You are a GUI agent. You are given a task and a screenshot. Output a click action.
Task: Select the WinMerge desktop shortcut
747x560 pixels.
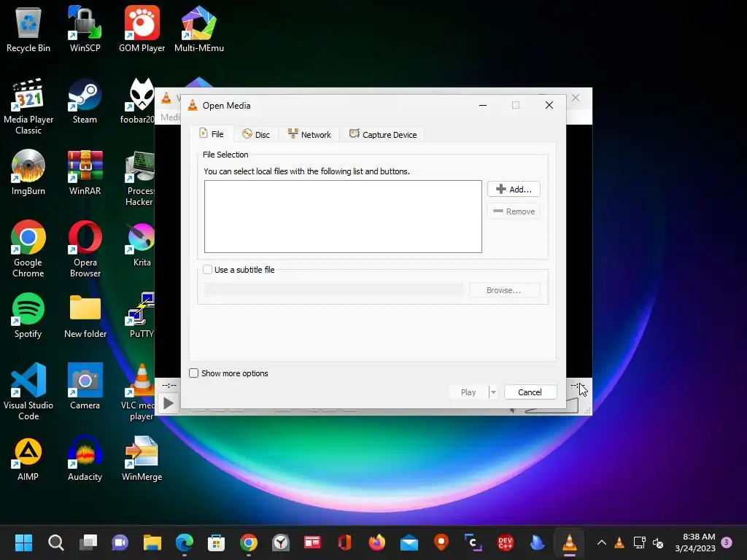point(142,458)
